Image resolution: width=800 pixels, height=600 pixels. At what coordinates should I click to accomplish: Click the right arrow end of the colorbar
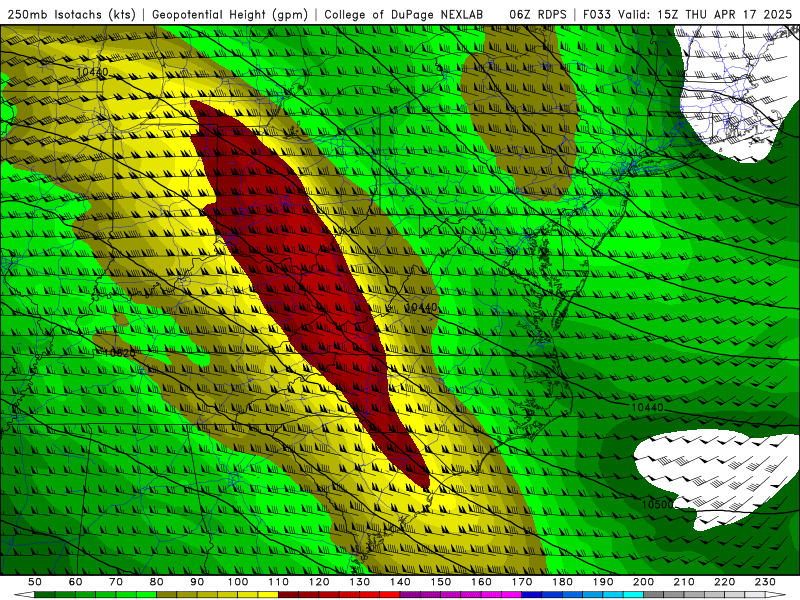(776, 595)
